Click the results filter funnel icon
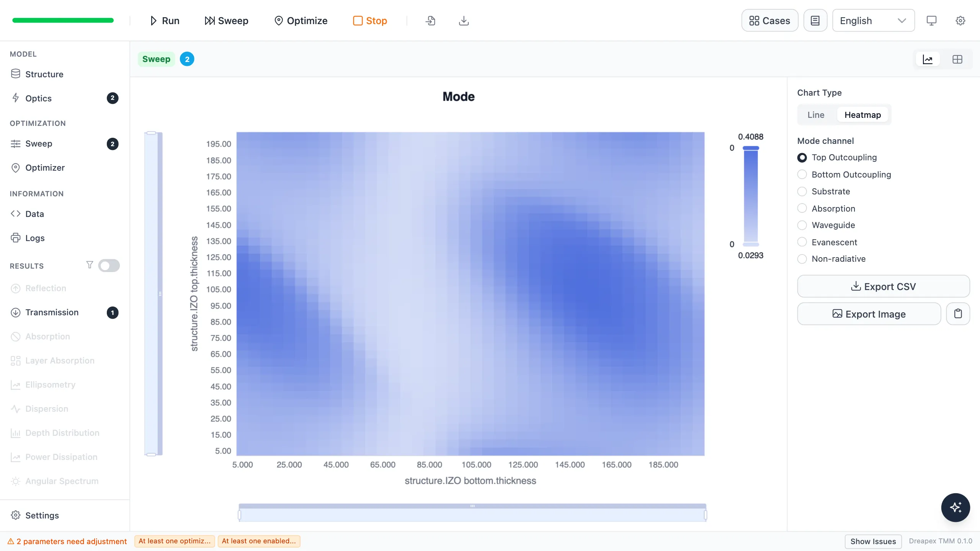The width and height of the screenshot is (980, 551). (90, 265)
